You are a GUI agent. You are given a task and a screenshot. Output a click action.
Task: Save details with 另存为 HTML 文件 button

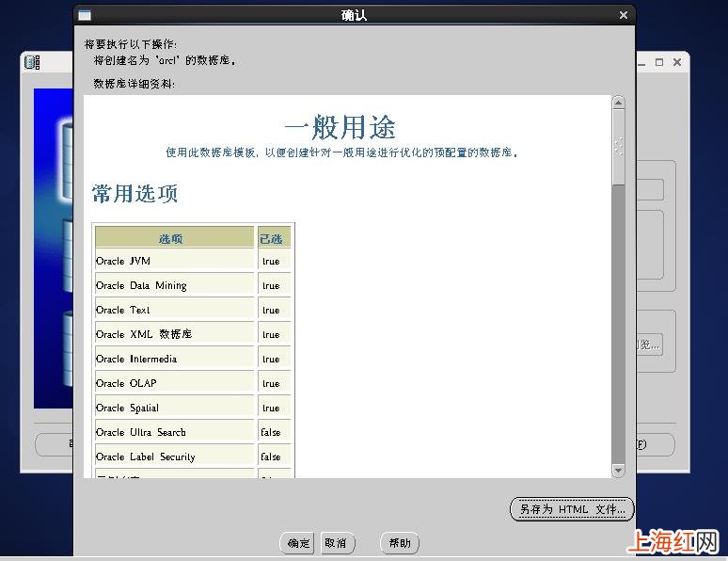click(572, 509)
